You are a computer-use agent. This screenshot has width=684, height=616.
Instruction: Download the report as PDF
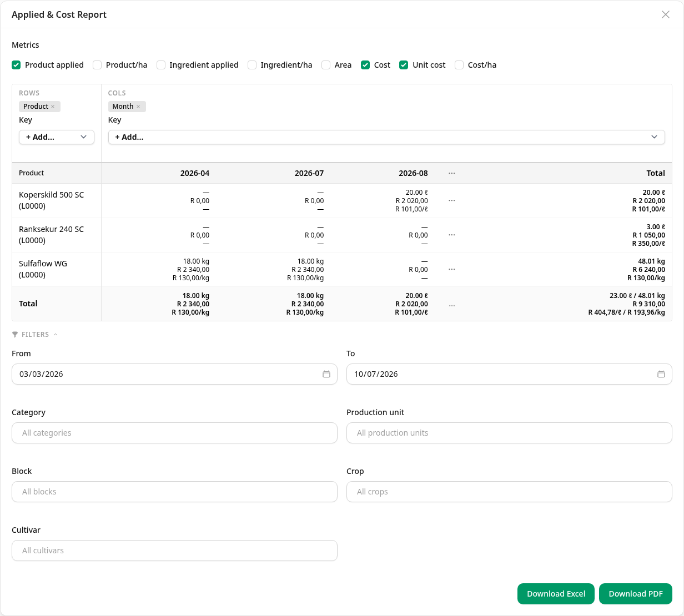[636, 594]
